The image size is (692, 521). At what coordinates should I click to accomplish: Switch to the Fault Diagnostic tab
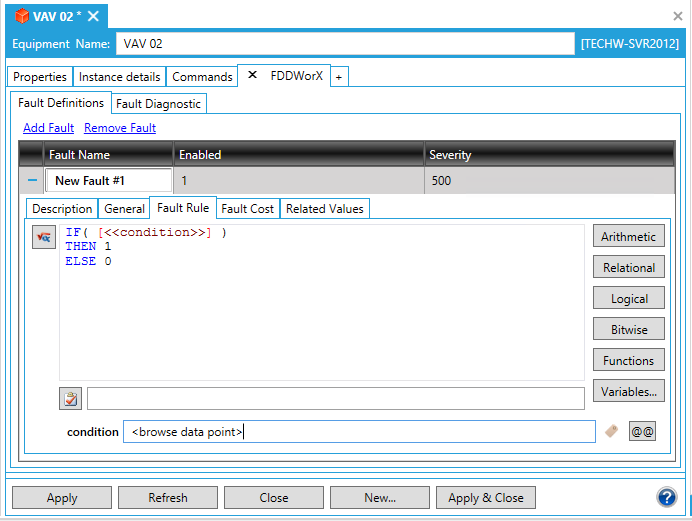coord(159,103)
